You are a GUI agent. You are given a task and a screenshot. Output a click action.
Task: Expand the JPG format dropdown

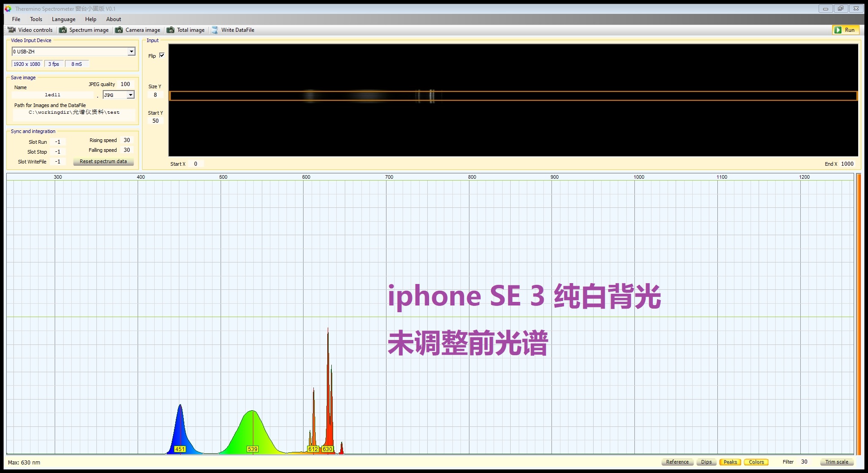click(x=130, y=95)
